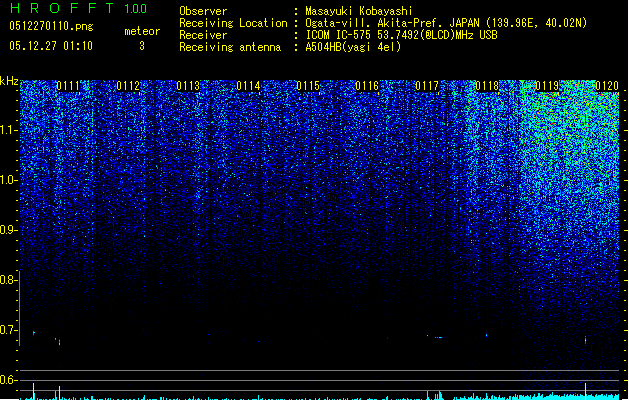Viewport: 629px width, 400px height.
Task: Click the 0117 time marker
Action: (427, 86)
